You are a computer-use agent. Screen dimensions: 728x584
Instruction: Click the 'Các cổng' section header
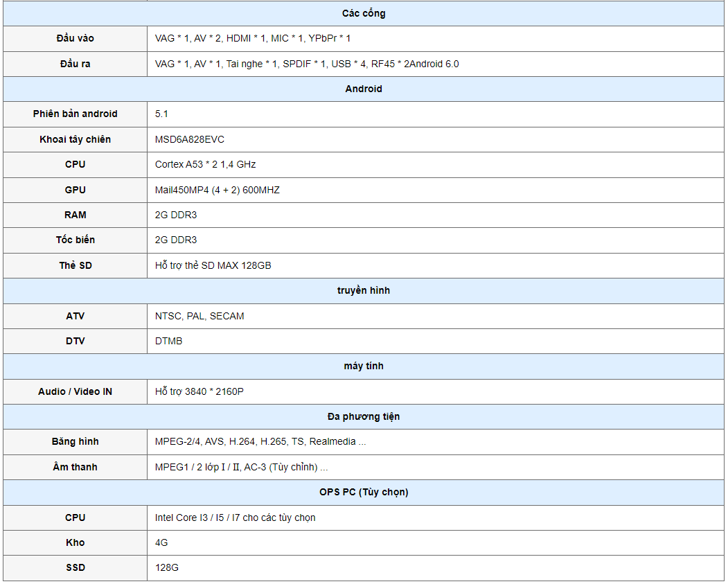click(364, 13)
